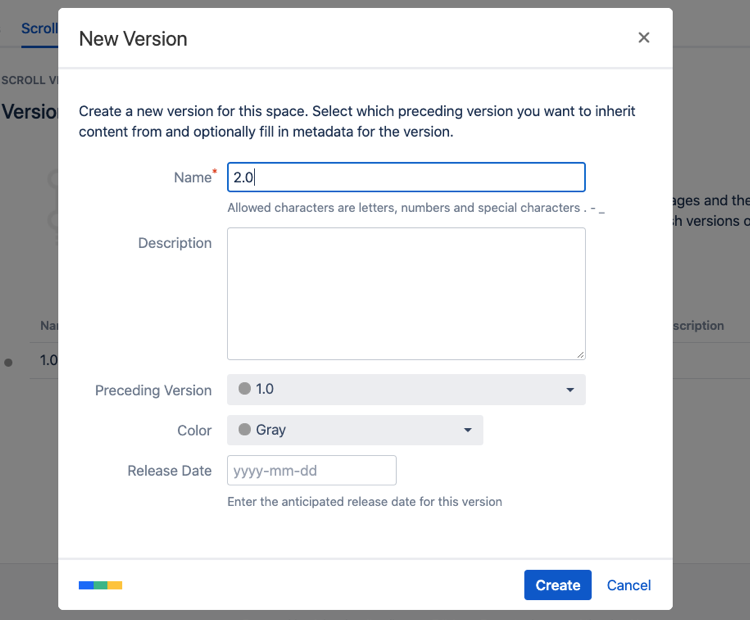The width and height of the screenshot is (750, 620).
Task: Click the Preceding Version label
Action: [153, 390]
